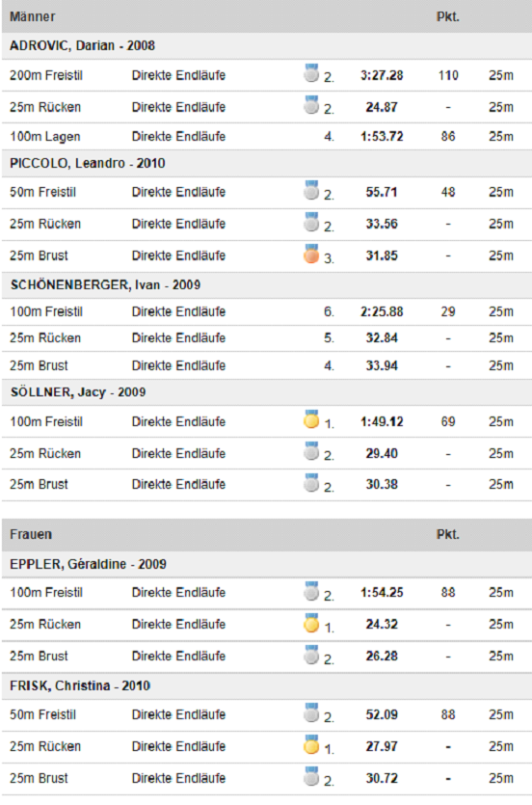Select the Männer section header
532x805 pixels.
267,16
